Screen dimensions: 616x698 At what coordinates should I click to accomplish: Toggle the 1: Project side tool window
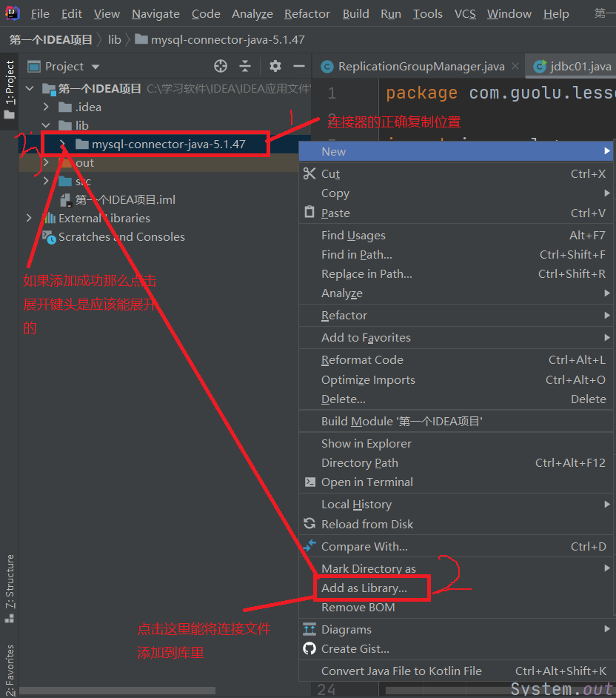(10, 90)
